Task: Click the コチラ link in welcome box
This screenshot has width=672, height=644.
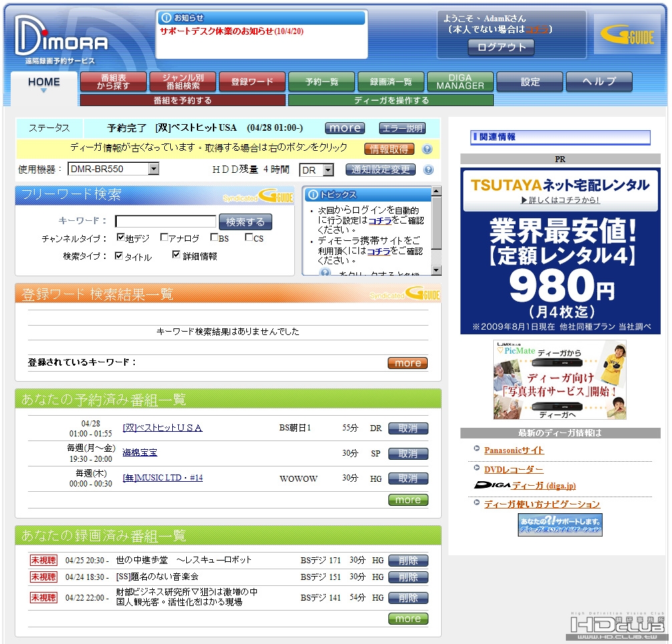Action: coord(537,29)
